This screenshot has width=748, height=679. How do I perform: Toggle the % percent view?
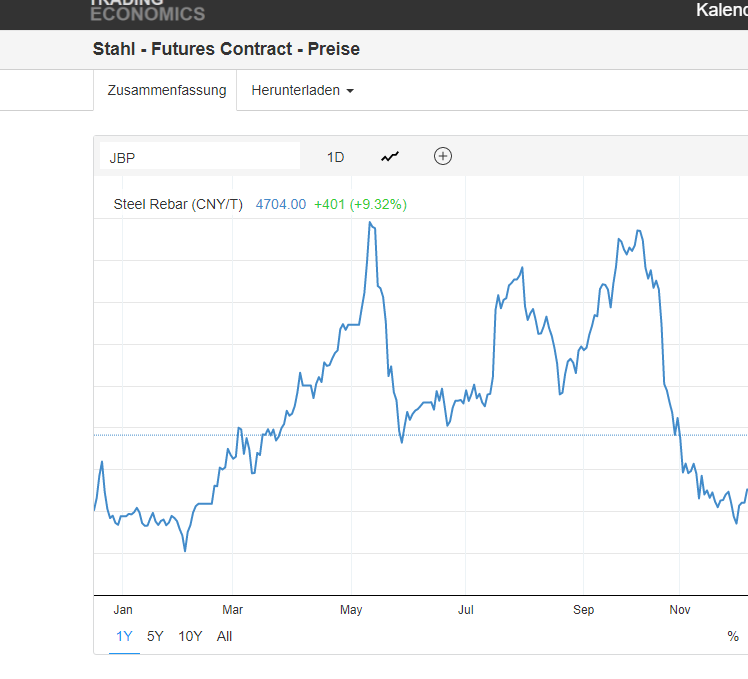733,636
